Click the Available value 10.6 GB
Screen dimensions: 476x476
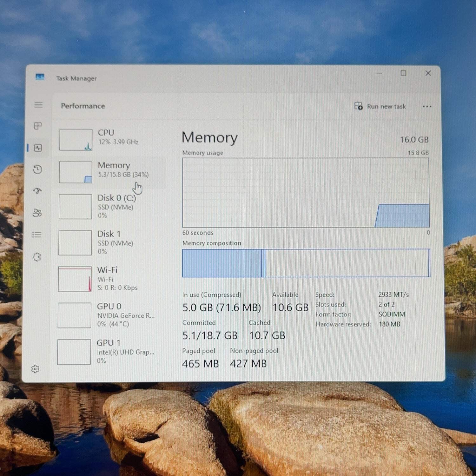click(x=290, y=307)
